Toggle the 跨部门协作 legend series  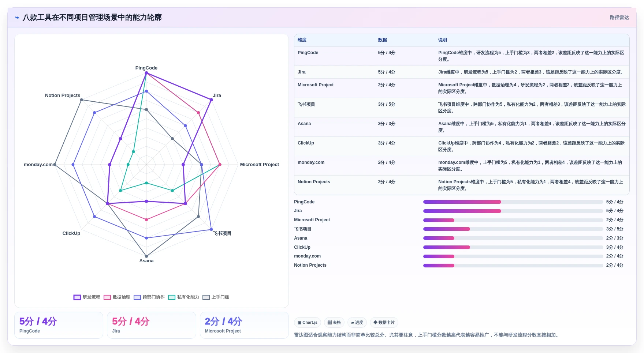point(149,297)
